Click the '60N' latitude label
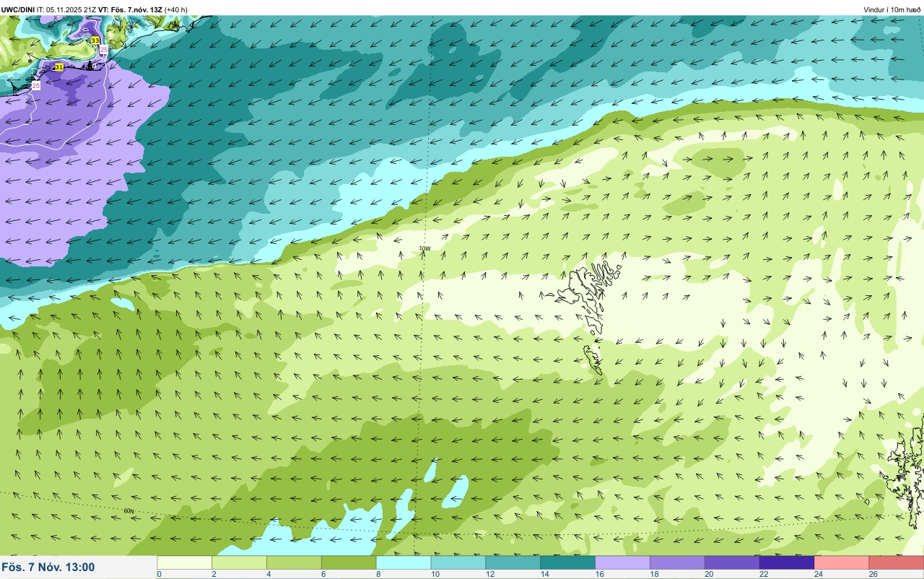 128,510
